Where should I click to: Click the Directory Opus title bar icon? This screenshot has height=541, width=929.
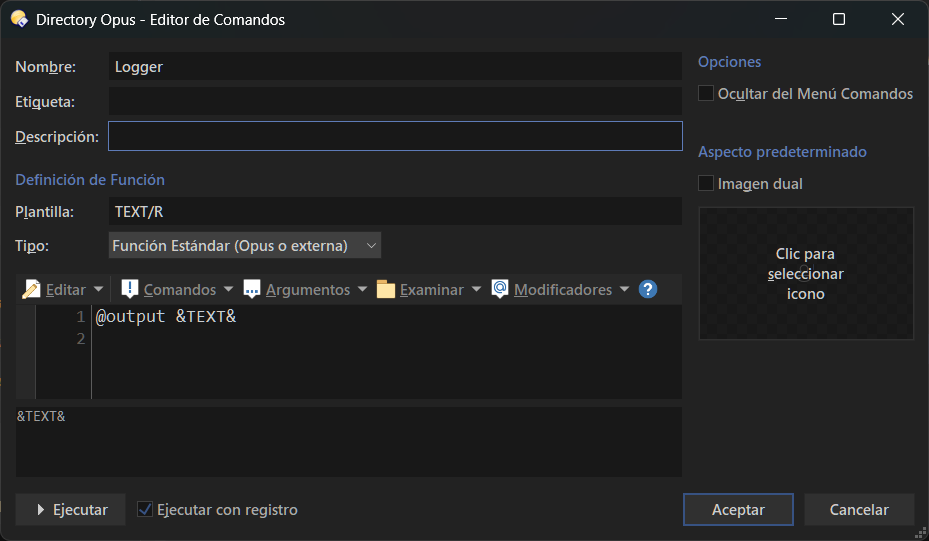point(19,19)
